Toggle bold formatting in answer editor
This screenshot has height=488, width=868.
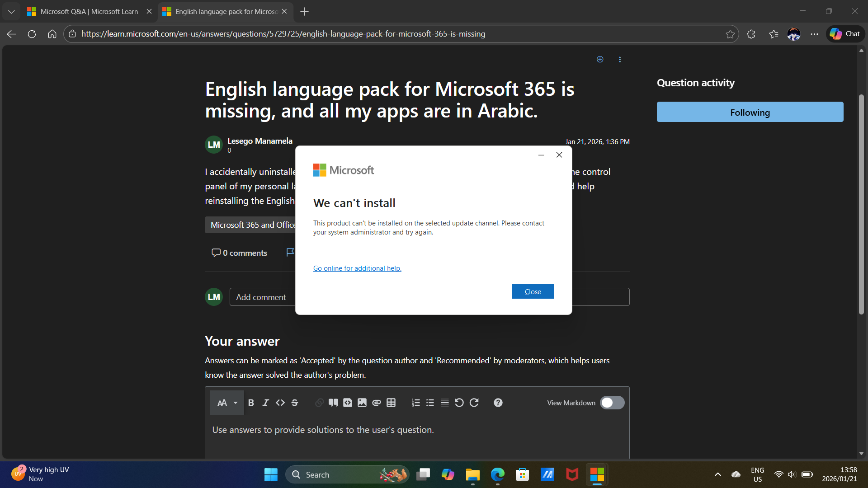(251, 403)
